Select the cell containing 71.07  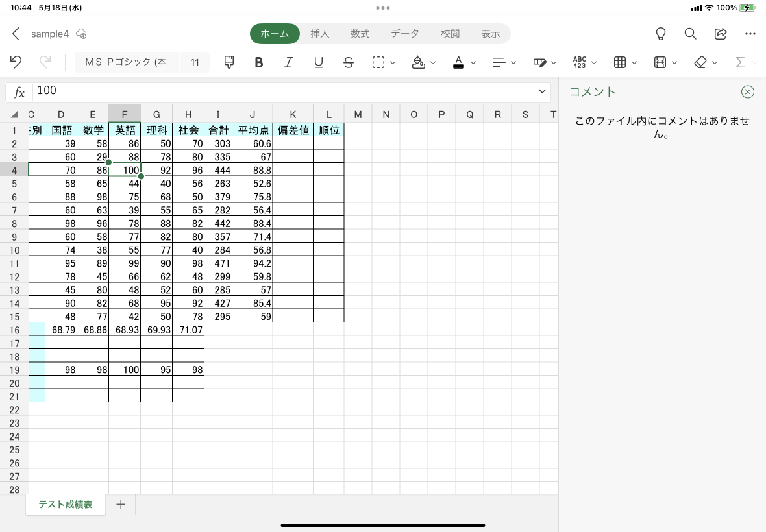pyautogui.click(x=188, y=330)
